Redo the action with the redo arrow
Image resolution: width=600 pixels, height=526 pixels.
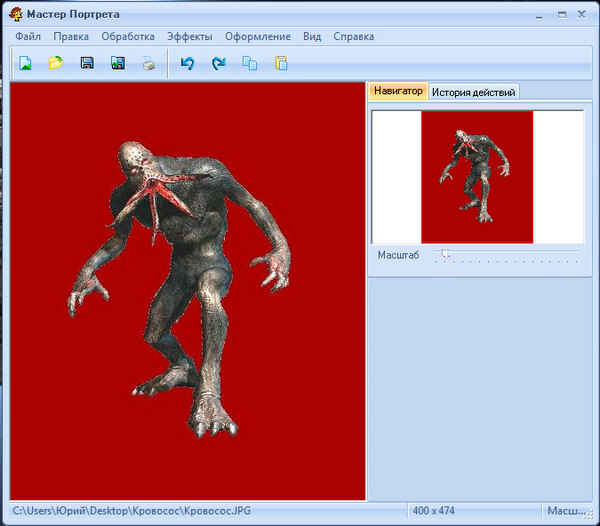tap(218, 63)
